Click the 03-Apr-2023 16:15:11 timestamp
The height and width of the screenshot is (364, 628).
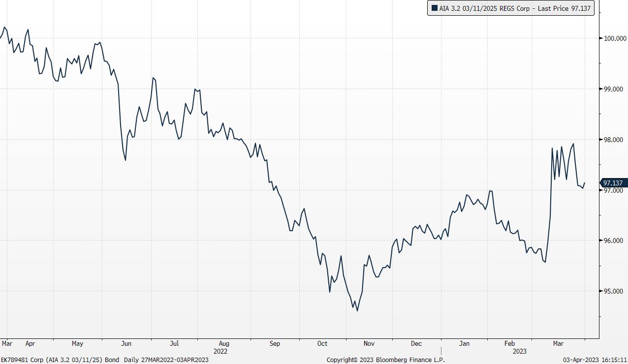point(595,360)
